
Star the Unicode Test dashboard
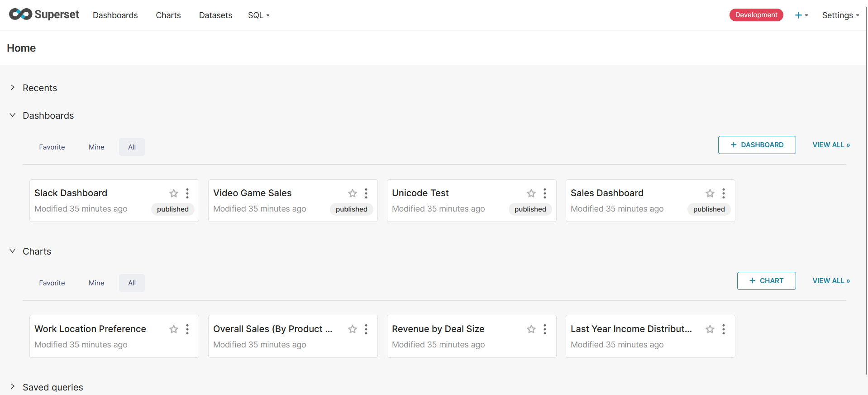(x=531, y=193)
